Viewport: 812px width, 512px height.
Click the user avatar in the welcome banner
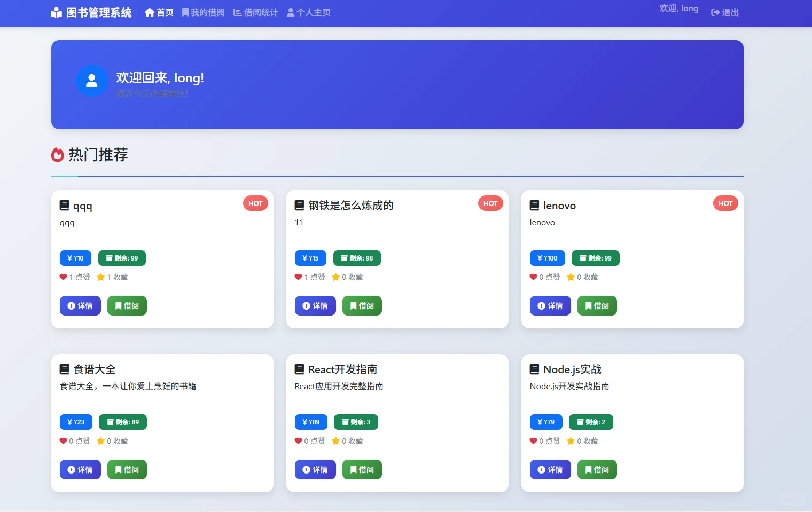coord(92,81)
